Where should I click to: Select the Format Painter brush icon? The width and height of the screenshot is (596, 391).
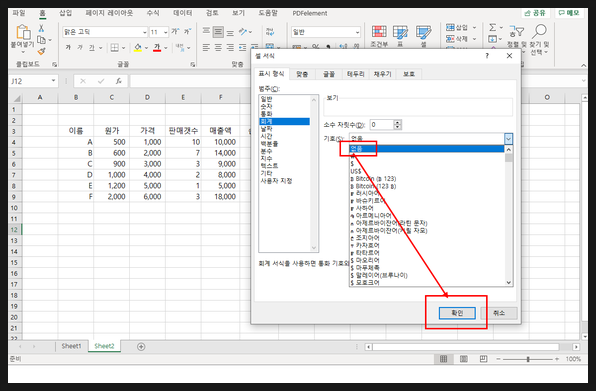(41, 51)
